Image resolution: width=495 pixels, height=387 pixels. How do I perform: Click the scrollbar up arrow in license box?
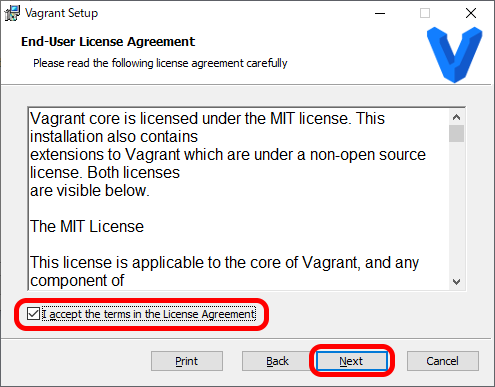456,117
